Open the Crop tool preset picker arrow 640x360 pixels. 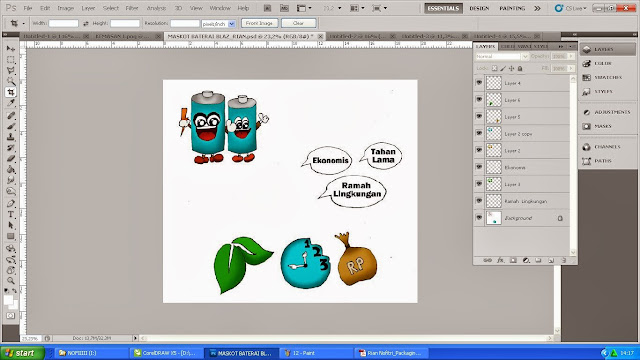[x=23, y=24]
